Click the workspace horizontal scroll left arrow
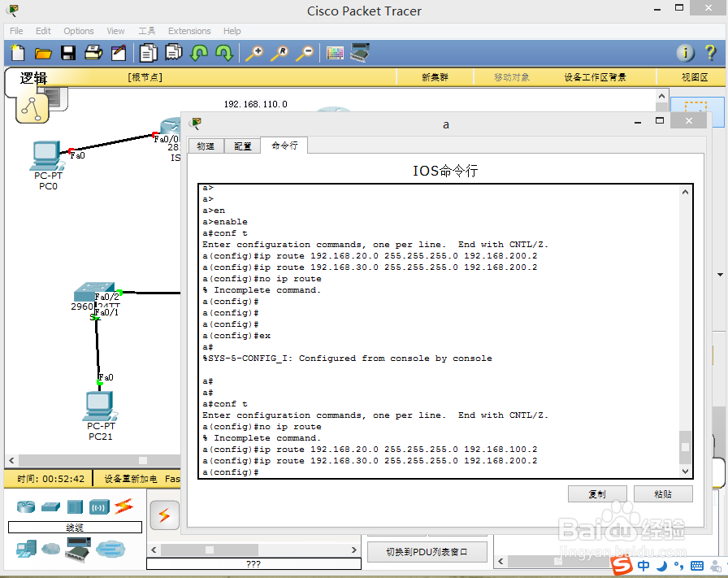The width and height of the screenshot is (728, 578). click(11, 460)
